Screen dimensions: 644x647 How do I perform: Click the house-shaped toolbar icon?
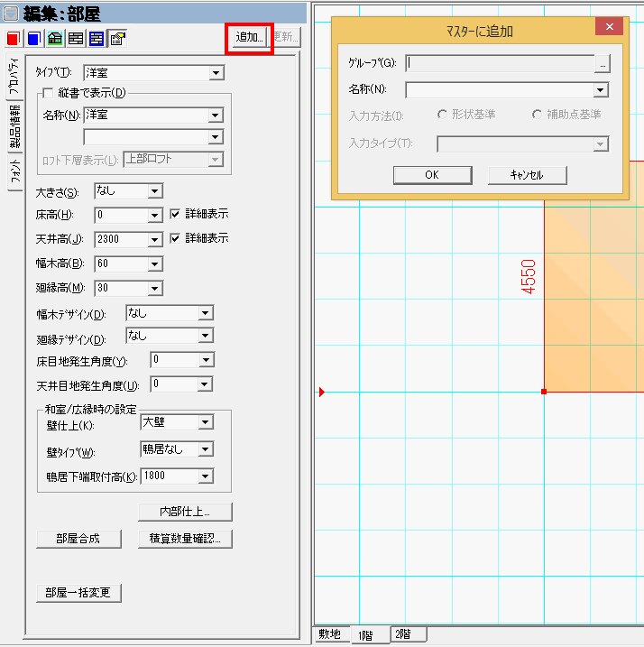[x=55, y=39]
